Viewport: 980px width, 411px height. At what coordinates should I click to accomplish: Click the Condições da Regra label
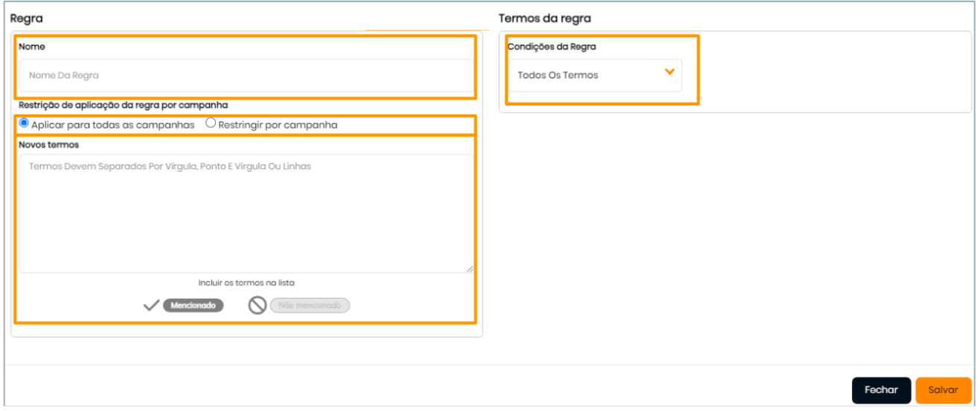click(x=551, y=47)
